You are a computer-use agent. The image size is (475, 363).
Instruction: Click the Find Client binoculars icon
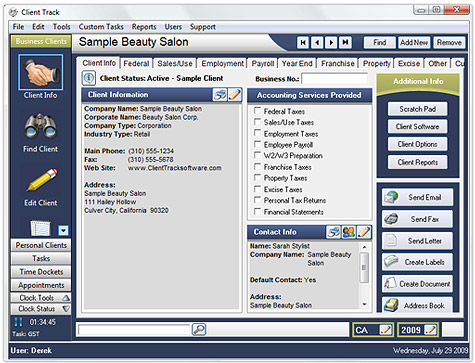40,126
